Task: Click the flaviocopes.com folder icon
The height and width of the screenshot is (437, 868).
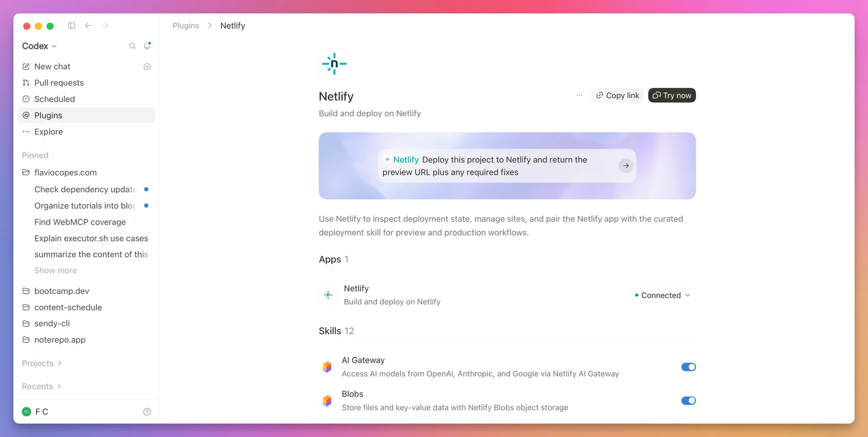Action: 26,172
